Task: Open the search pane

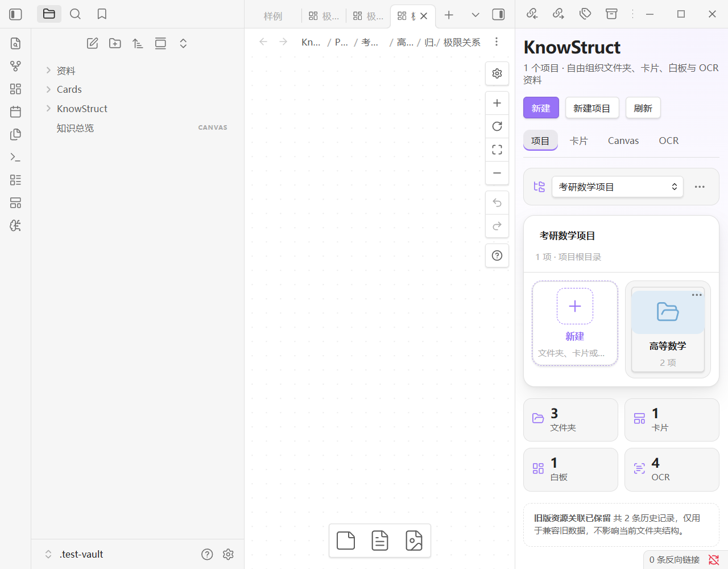Action: point(75,14)
